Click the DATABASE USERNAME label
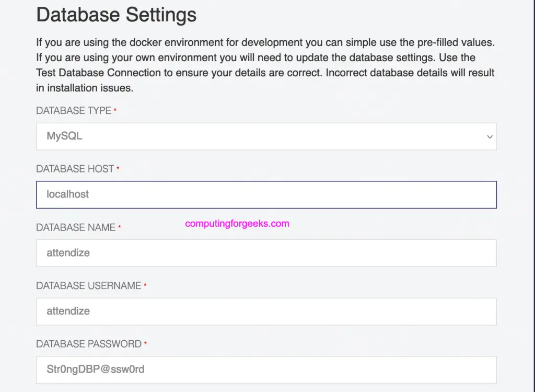The width and height of the screenshot is (535, 392). click(89, 286)
